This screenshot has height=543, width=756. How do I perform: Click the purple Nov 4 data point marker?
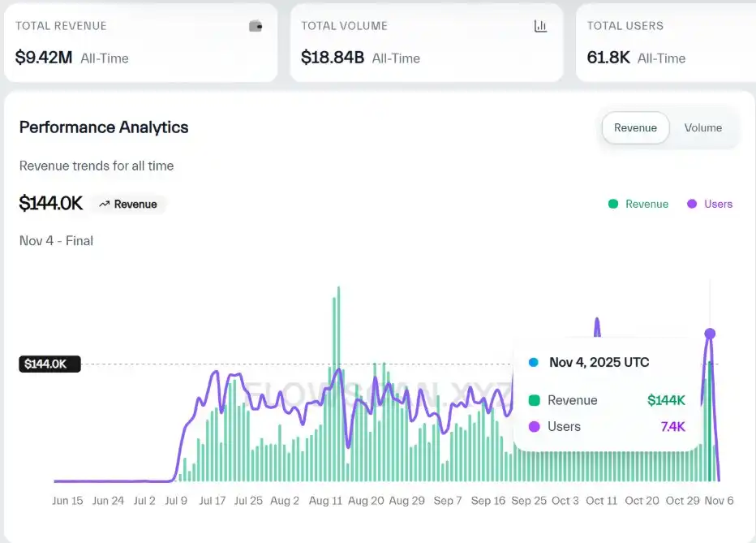pos(710,334)
